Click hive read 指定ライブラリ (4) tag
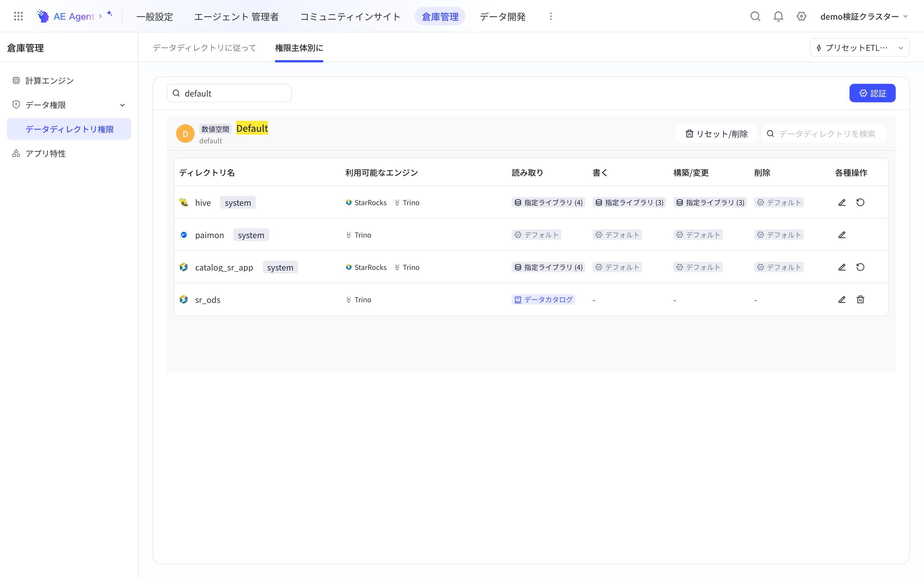The width and height of the screenshot is (924, 578). [x=548, y=202]
